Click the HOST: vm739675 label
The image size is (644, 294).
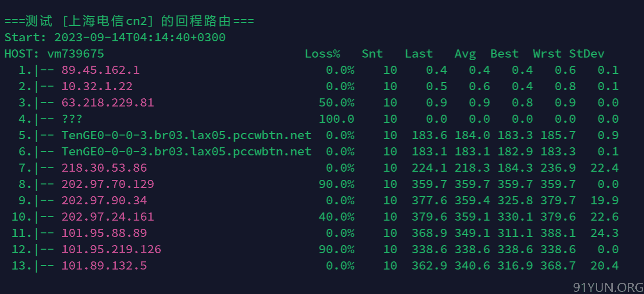coord(54,54)
